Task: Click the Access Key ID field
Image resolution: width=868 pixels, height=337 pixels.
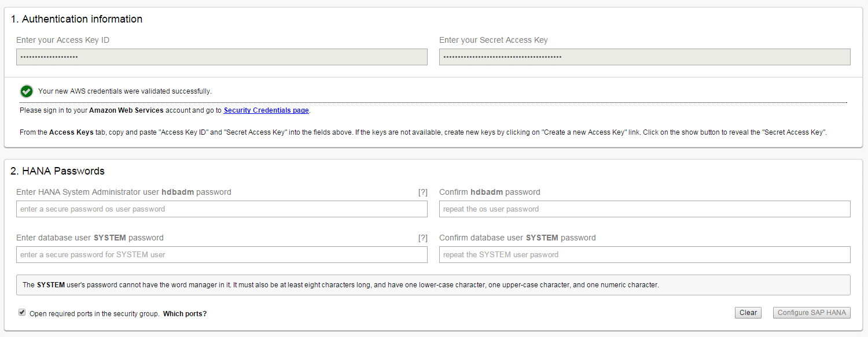Action: [x=222, y=57]
